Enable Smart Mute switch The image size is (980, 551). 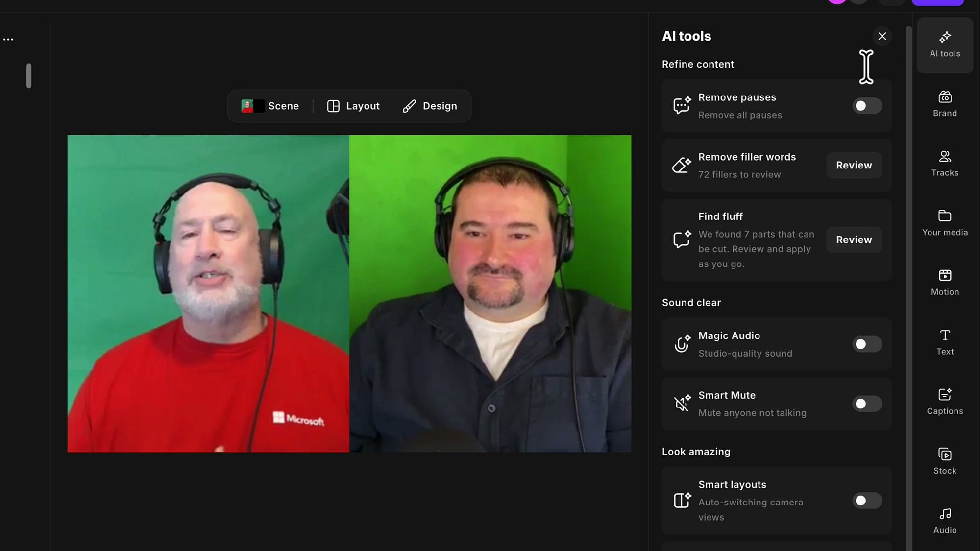pos(867,404)
